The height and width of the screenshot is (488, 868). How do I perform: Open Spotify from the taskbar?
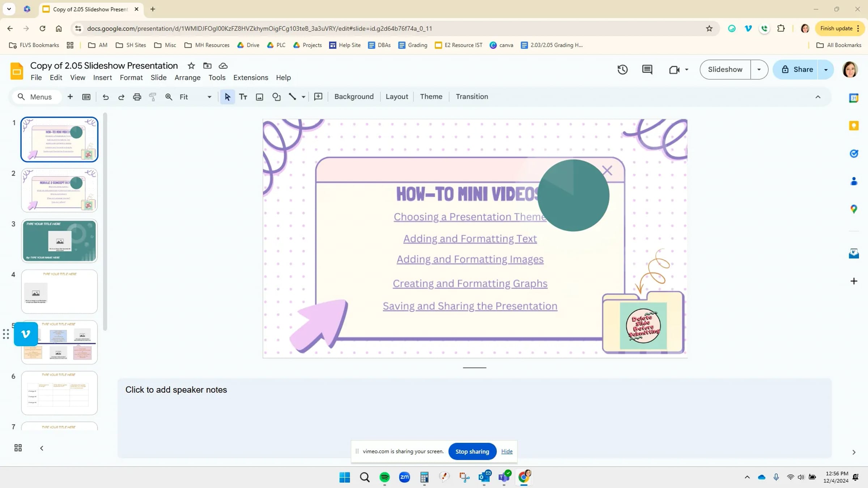[384, 477]
